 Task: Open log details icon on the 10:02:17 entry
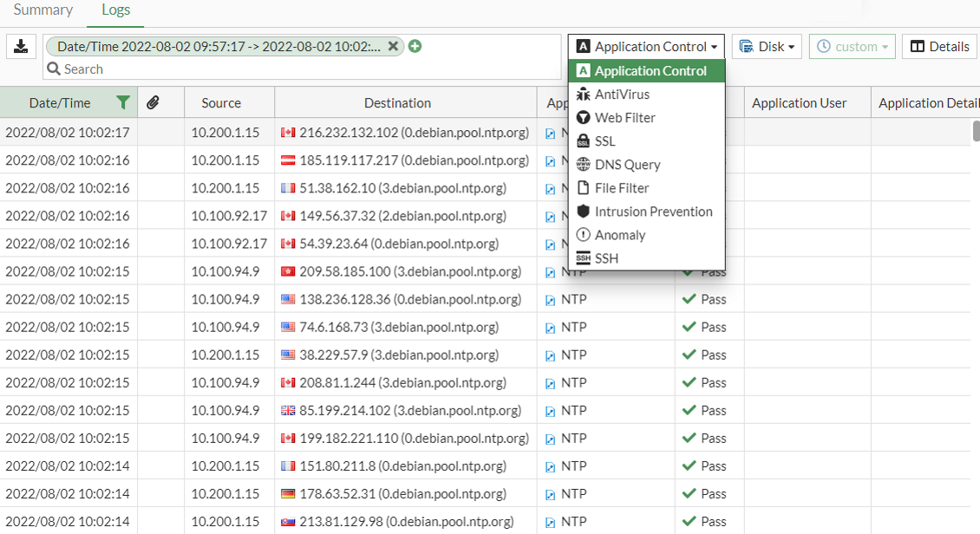(552, 133)
